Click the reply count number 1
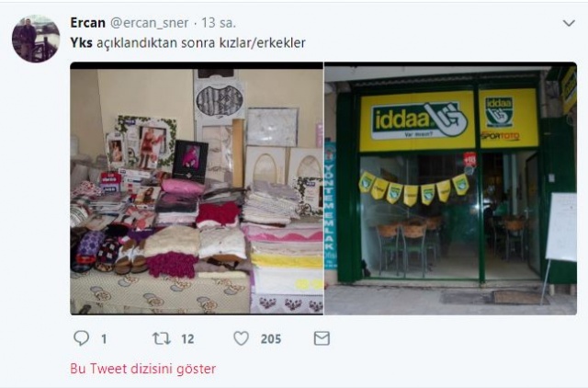This screenshot has height=388, width=588. point(104,339)
